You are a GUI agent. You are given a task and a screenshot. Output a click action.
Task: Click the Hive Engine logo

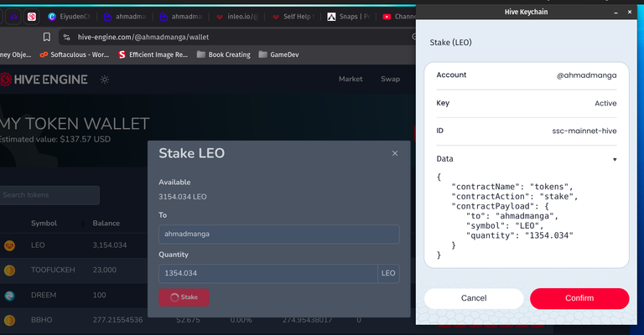click(x=44, y=80)
